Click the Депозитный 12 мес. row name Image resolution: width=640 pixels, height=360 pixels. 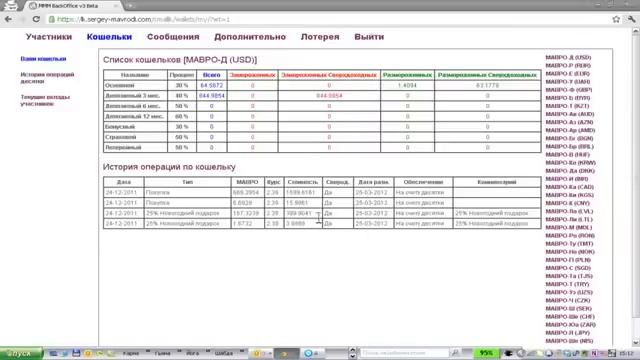pyautogui.click(x=134, y=116)
